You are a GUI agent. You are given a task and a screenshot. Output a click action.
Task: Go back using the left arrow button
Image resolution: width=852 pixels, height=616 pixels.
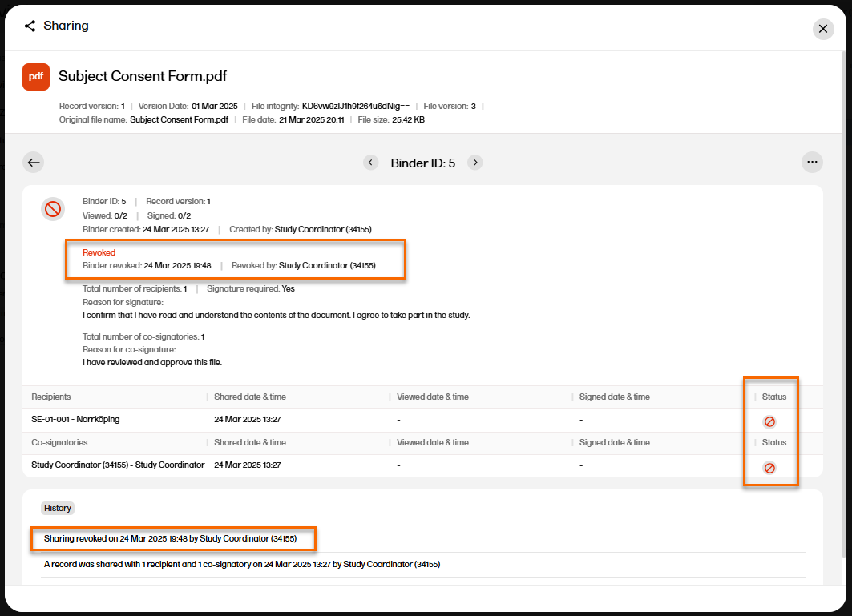point(34,163)
